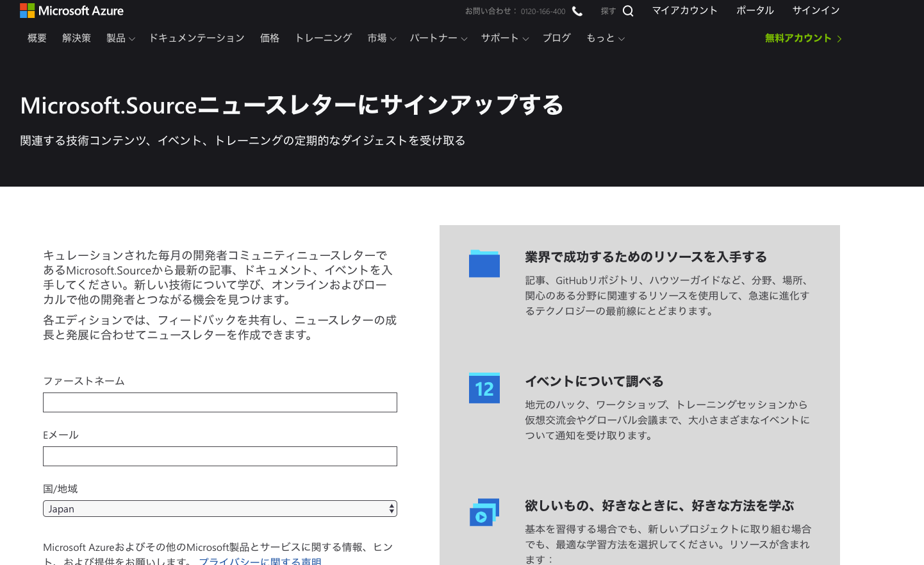Click the Microsoft Azure logo
The height and width of the screenshot is (565, 924).
72,11
